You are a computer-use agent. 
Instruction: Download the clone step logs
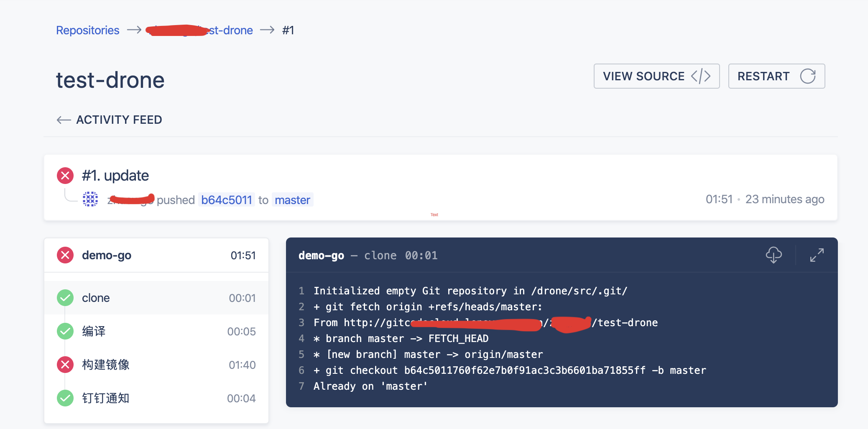pos(774,255)
